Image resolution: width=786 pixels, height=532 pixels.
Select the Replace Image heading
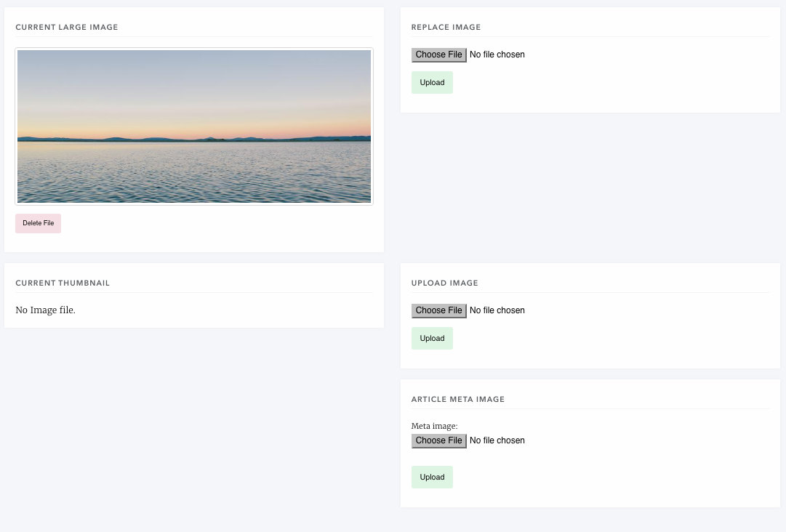click(446, 28)
